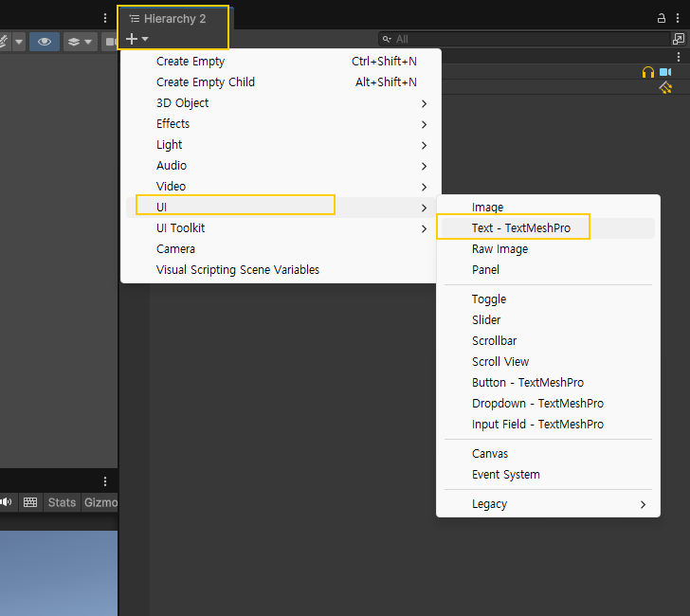Click the headphones audio listener icon

coord(648,72)
